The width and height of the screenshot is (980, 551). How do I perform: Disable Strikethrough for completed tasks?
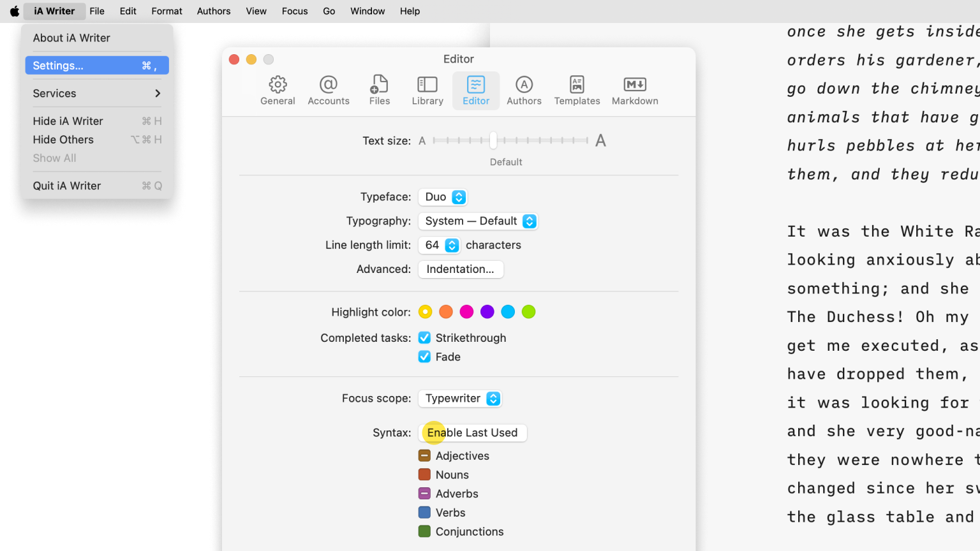[424, 337]
